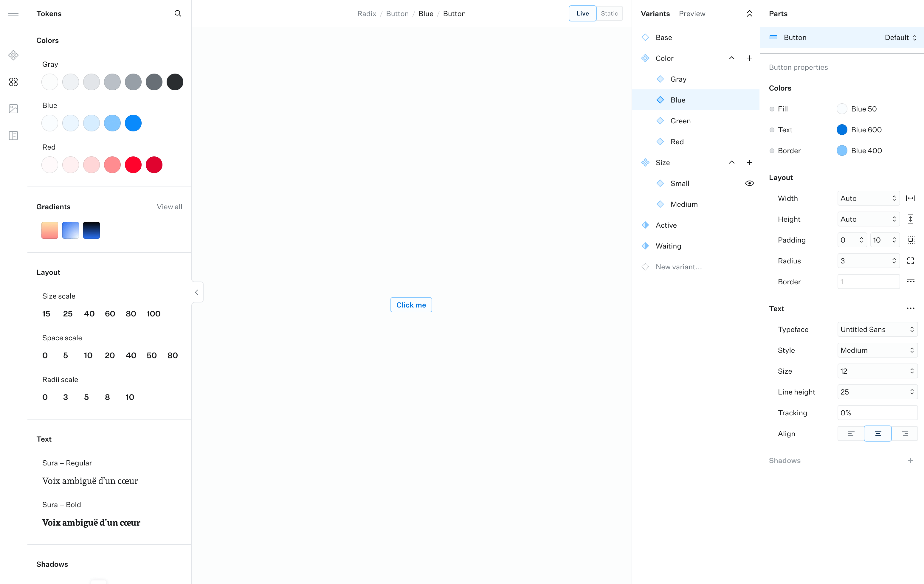Switch to the Preview tab
This screenshot has height=584, width=924.
click(692, 13)
